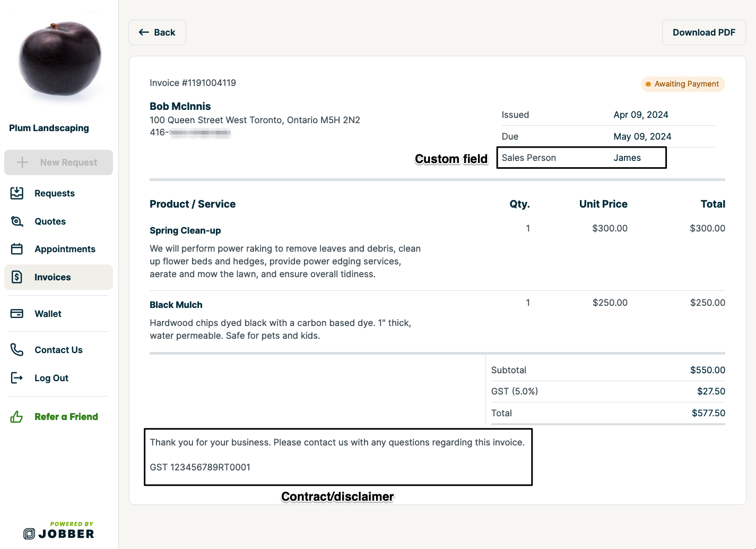Click the Requests inbox icon
The width and height of the screenshot is (756, 549).
click(17, 193)
